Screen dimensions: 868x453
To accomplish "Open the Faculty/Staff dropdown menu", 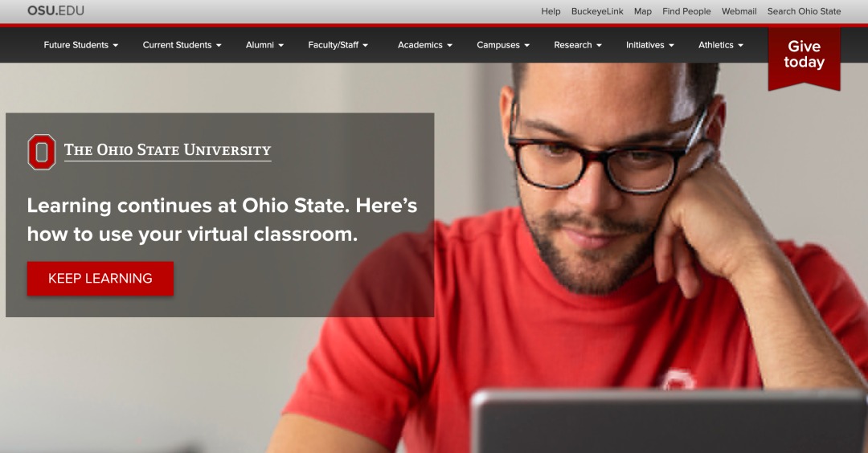I will [338, 45].
